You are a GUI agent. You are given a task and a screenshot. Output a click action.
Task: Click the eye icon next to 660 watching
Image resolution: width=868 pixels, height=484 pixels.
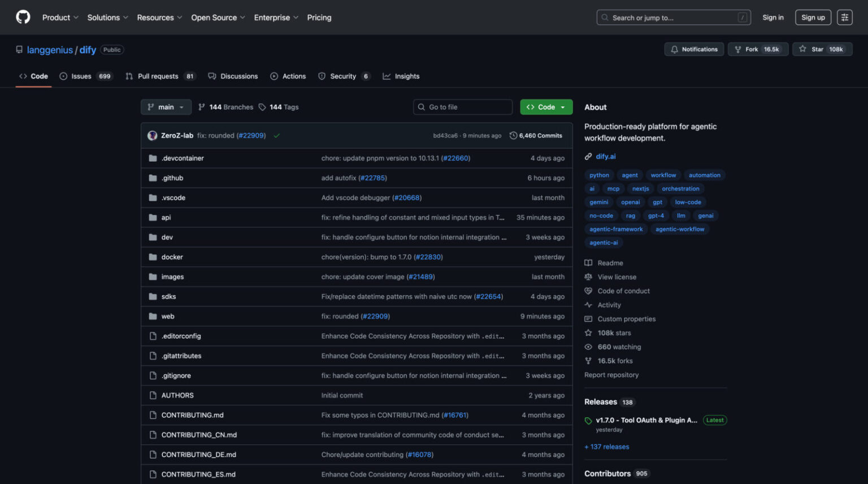click(x=588, y=347)
